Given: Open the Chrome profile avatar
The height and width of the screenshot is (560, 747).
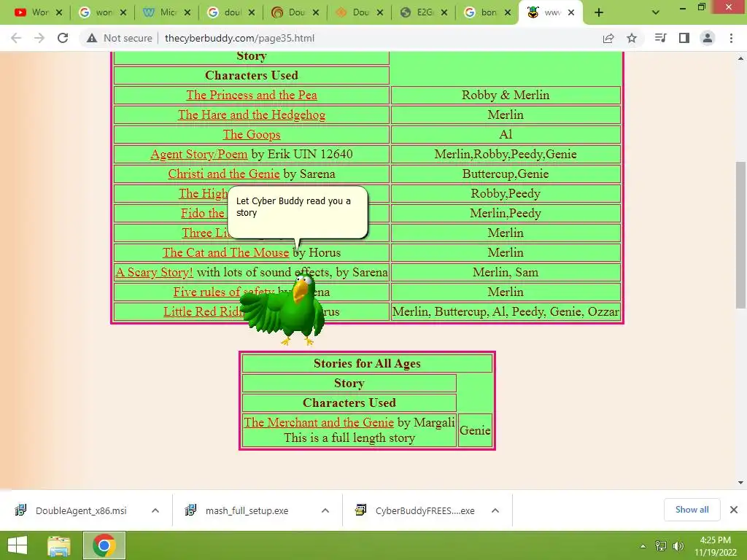Looking at the screenshot, I should click(x=708, y=38).
